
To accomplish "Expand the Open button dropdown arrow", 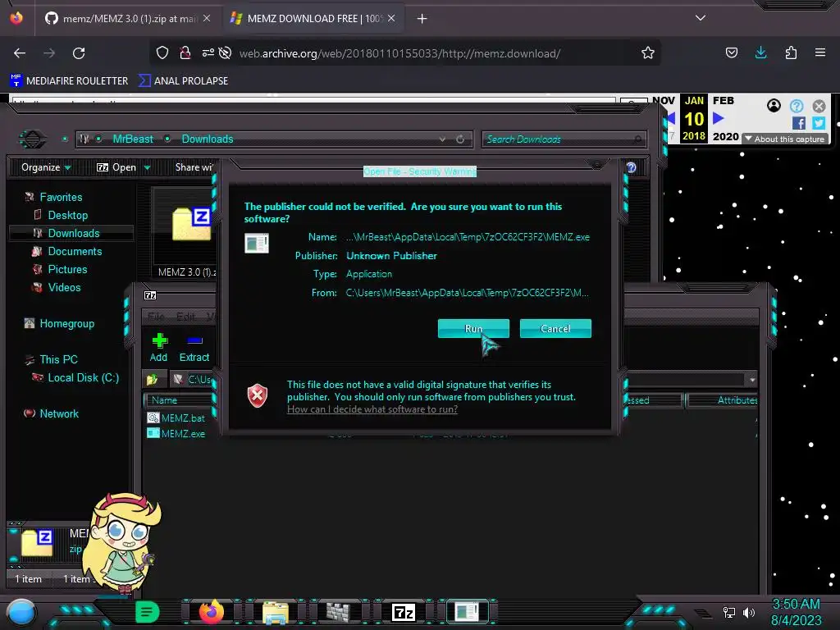I will [147, 167].
